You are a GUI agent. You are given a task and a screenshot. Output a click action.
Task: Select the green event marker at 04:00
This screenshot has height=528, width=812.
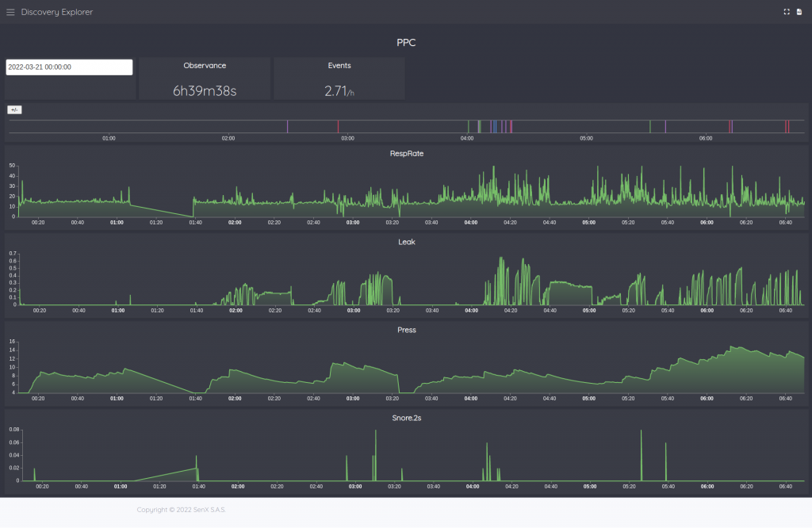(469, 126)
